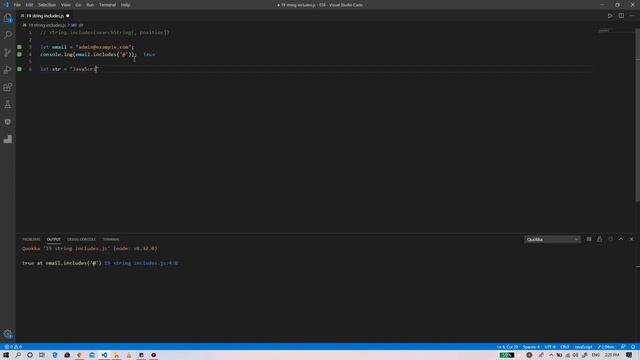Viewport: 640px width, 360px height.
Task: Click the Quokka green indicator on line 4
Action: click(19, 54)
